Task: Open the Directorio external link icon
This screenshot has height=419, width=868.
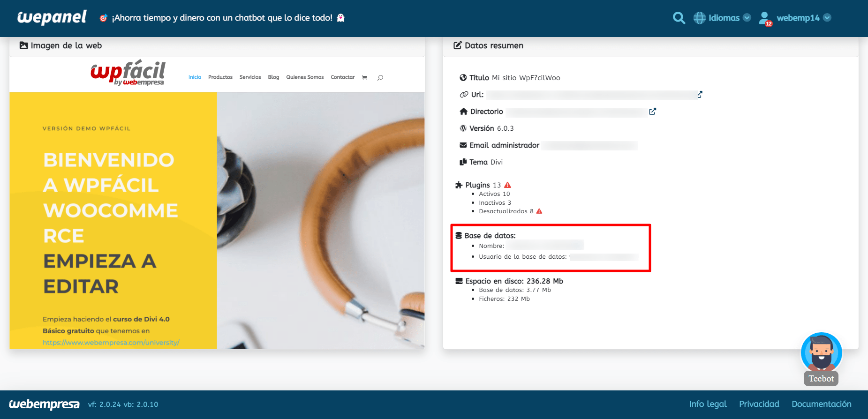Action: tap(652, 111)
